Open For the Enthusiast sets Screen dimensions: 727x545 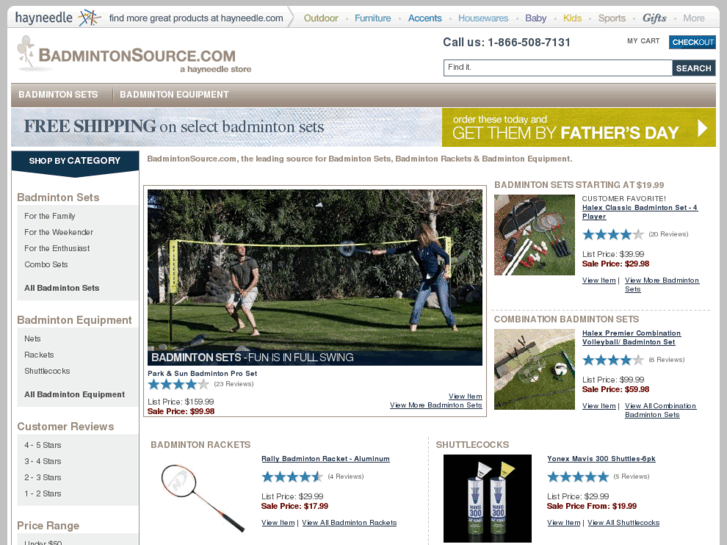tap(57, 249)
